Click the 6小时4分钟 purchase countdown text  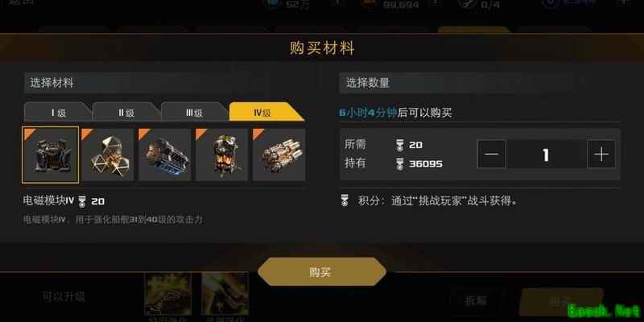[368, 113]
